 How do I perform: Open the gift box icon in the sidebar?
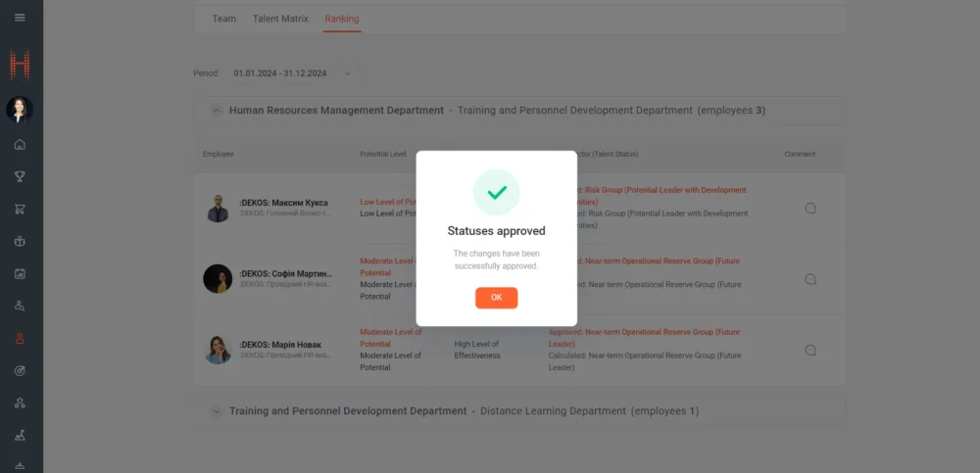pos(21,241)
